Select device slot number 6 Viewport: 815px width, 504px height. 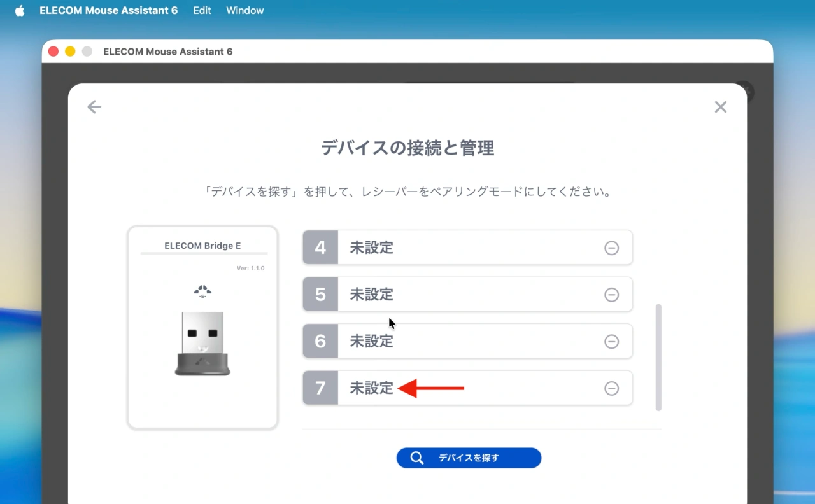467,342
